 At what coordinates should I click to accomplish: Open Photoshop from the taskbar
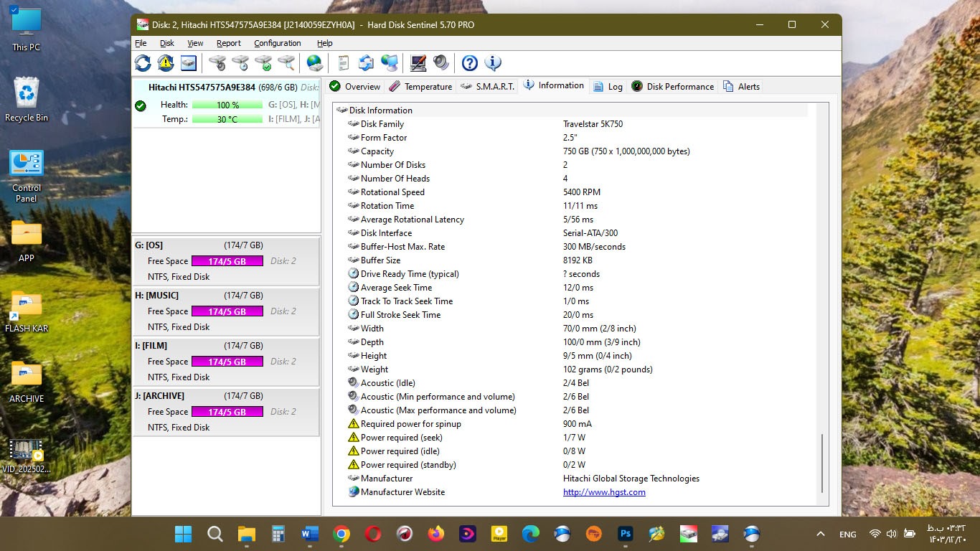coord(626,534)
